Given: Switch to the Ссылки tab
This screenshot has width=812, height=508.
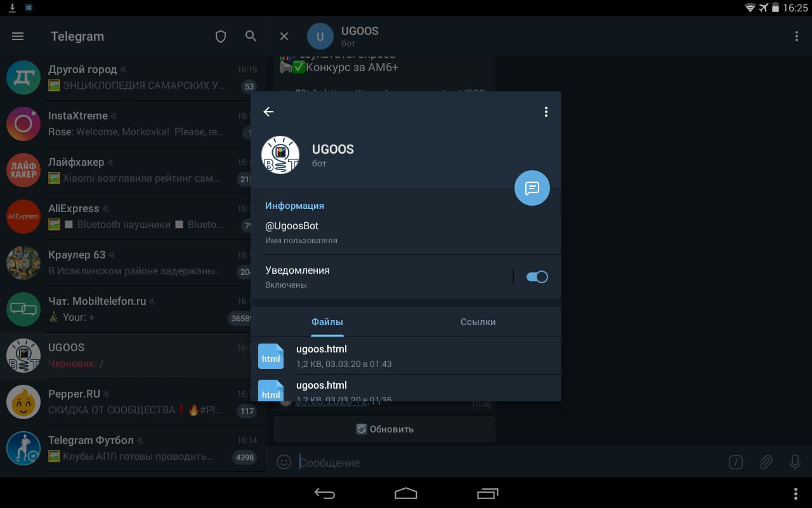Looking at the screenshot, I should [x=478, y=322].
